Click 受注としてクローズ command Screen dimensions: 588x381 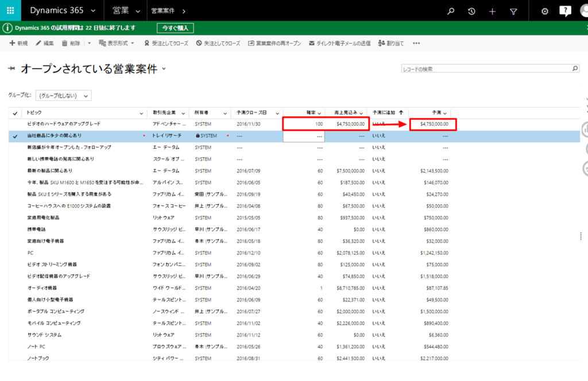point(167,43)
